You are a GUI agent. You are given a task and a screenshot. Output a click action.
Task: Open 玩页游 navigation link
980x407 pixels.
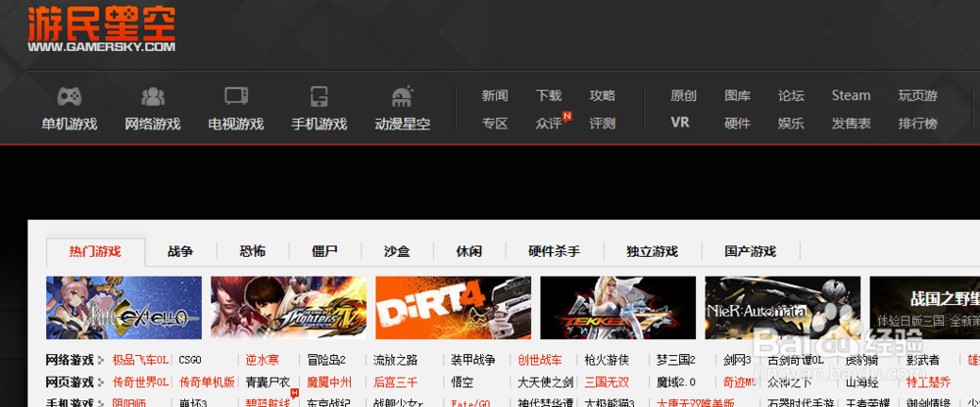tap(918, 96)
